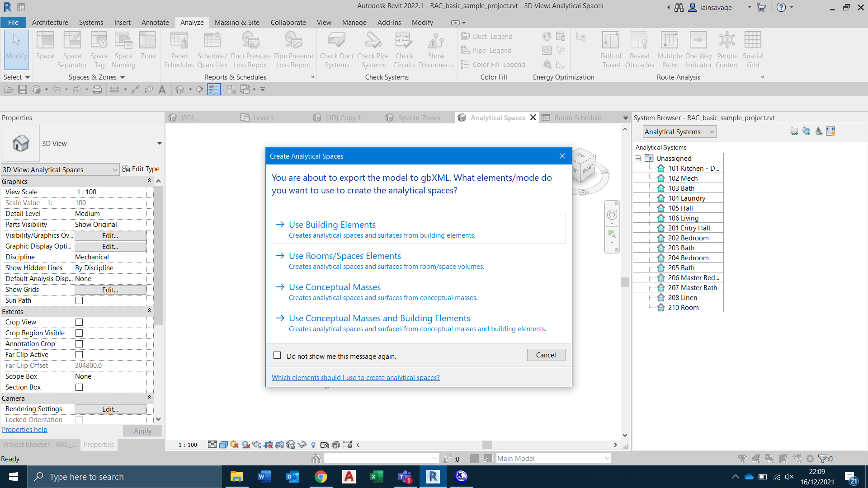The image size is (868, 488).
Task: Check "Do not show me this message again"
Action: coord(277,355)
